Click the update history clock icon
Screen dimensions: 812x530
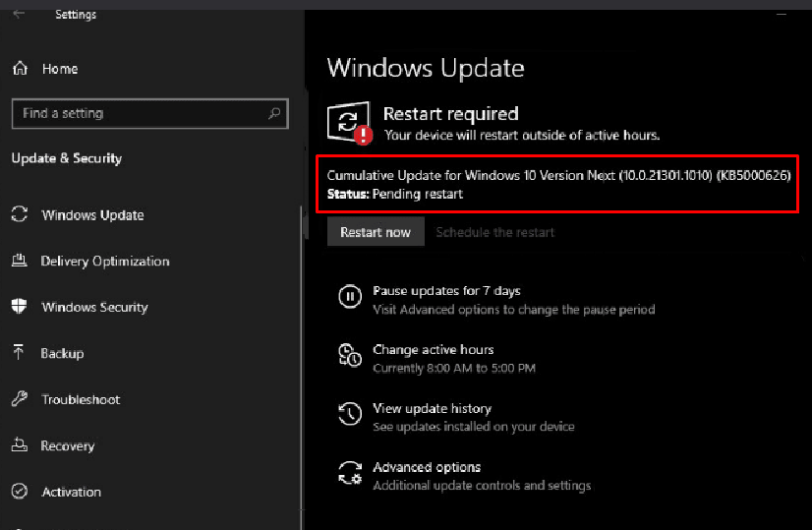pos(349,414)
